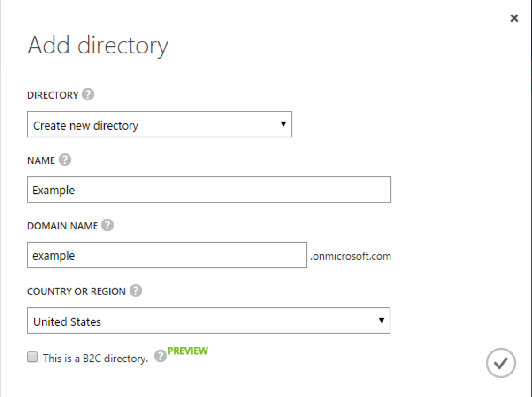
Task: Enable the 'This is a B2C directory' checkbox
Action: (32, 357)
